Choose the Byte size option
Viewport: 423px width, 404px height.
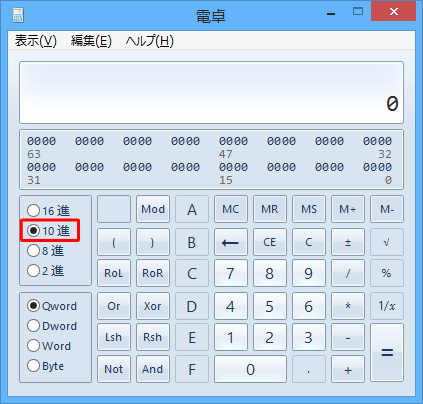pos(46,366)
